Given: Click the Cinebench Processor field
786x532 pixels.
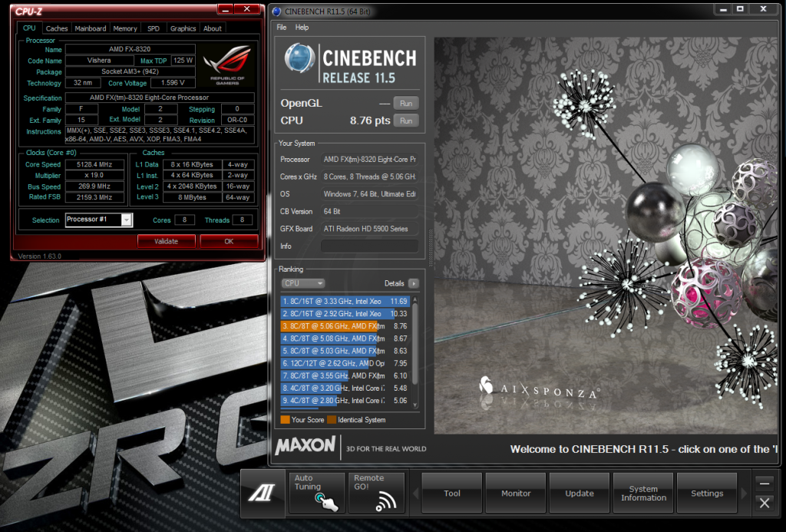Looking at the screenshot, I should [369, 160].
